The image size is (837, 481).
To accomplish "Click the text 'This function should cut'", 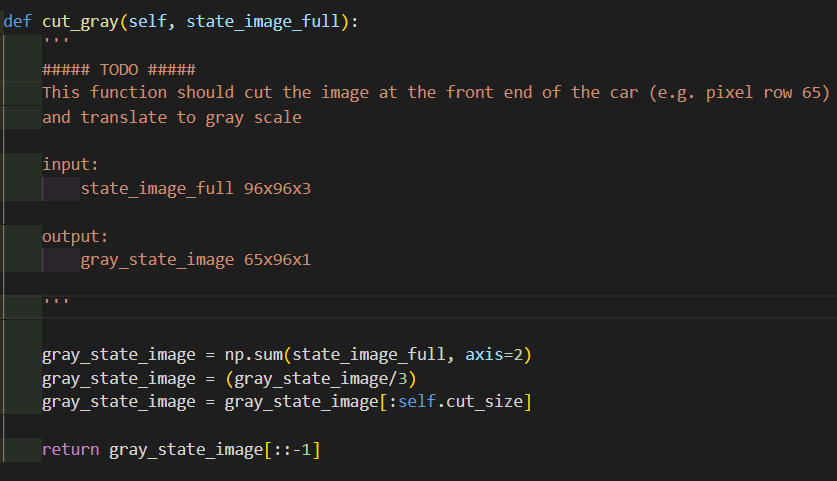I will pos(157,93).
